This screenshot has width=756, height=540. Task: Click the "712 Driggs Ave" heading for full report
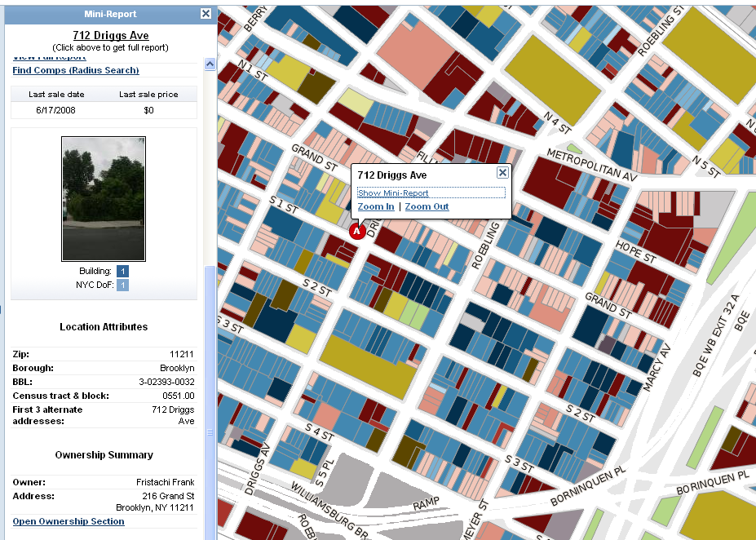pos(111,35)
